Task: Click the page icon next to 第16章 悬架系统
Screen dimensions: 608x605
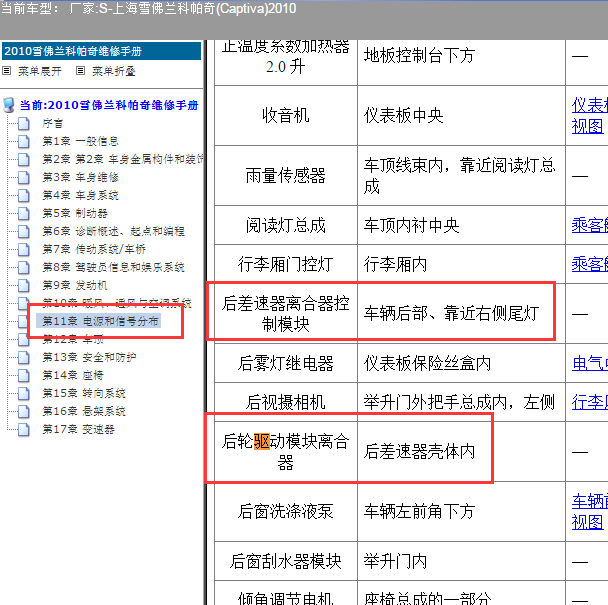Action: pos(24,411)
